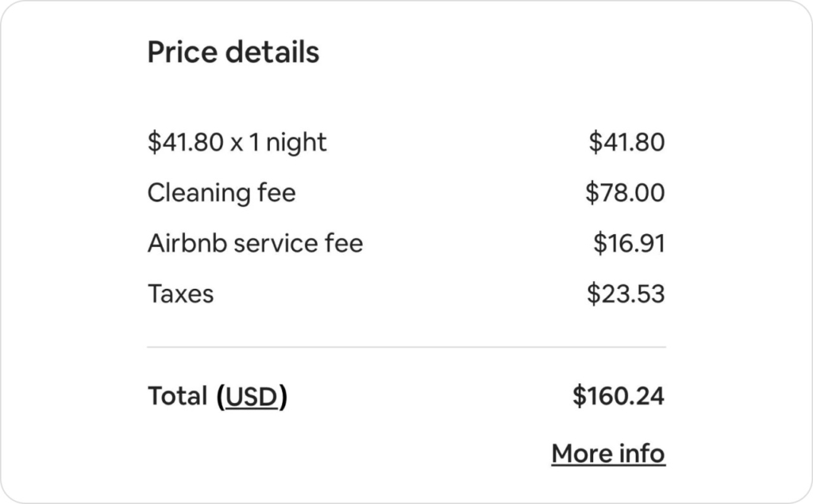Click the Total (USD) label
Image resolution: width=813 pixels, height=504 pixels.
(x=217, y=396)
